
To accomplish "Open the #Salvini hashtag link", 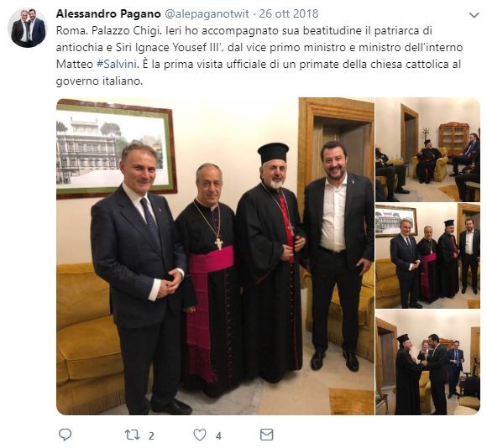I will coord(117,65).
